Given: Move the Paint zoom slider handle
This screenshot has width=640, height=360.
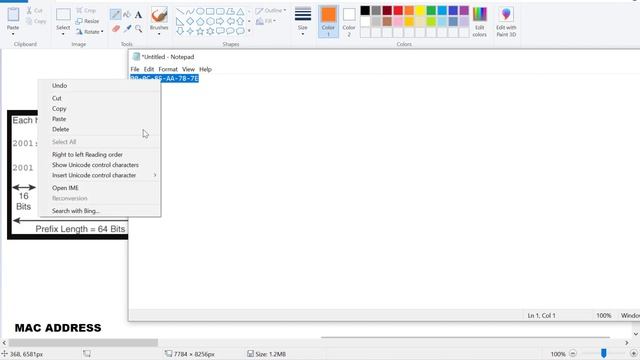Looking at the screenshot, I should (x=604, y=353).
